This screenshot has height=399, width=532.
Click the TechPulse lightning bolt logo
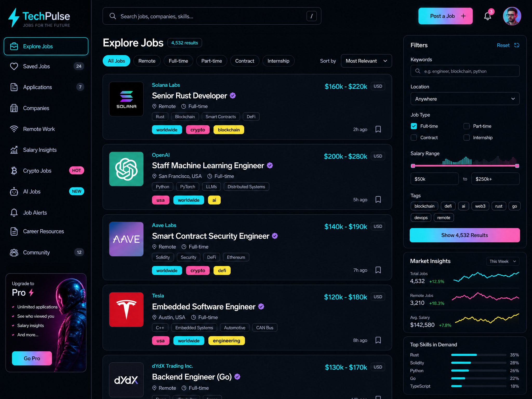pos(14,18)
